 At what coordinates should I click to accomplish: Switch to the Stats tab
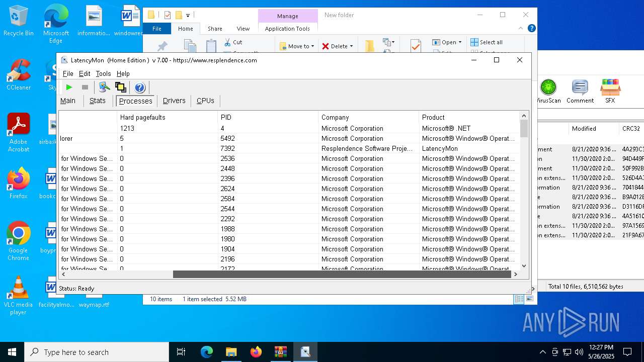click(98, 101)
